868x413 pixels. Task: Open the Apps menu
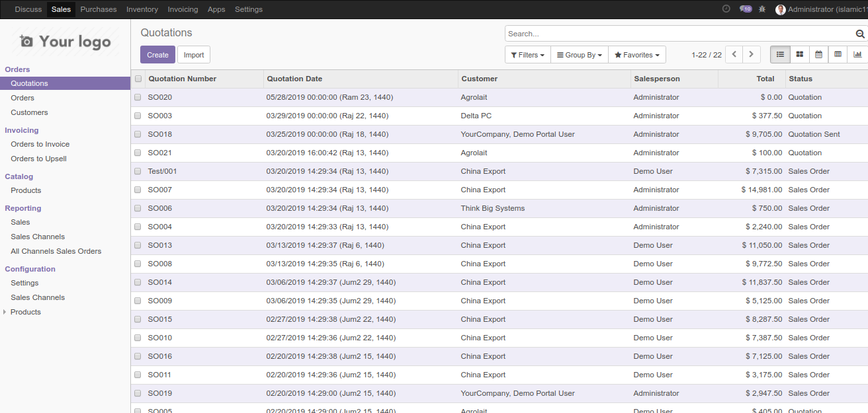pyautogui.click(x=216, y=9)
